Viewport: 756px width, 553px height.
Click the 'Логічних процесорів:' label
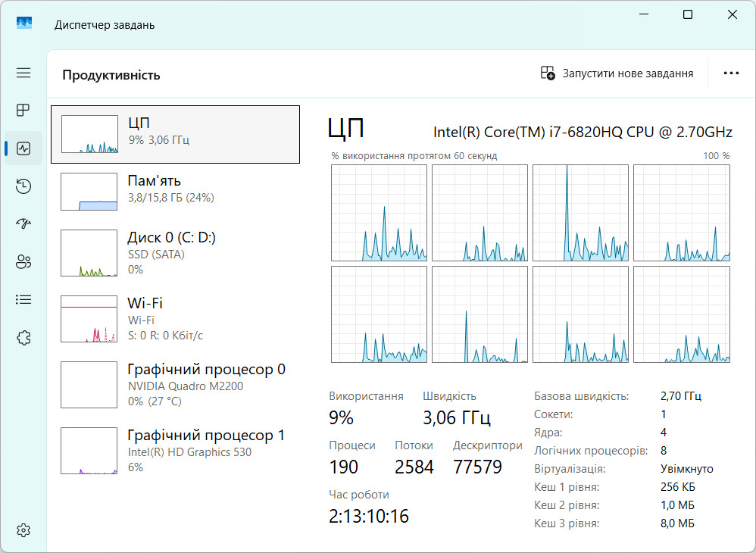[x=591, y=450]
